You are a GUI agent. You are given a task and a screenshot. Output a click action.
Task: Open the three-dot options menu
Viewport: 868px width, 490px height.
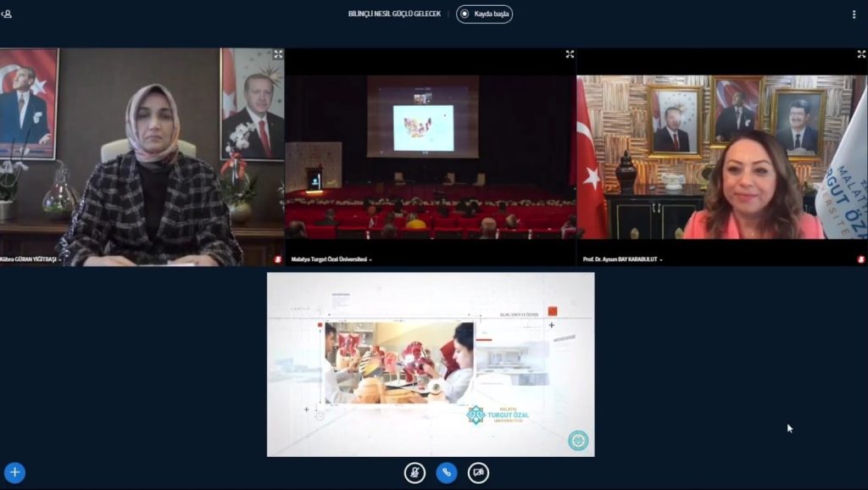(854, 14)
